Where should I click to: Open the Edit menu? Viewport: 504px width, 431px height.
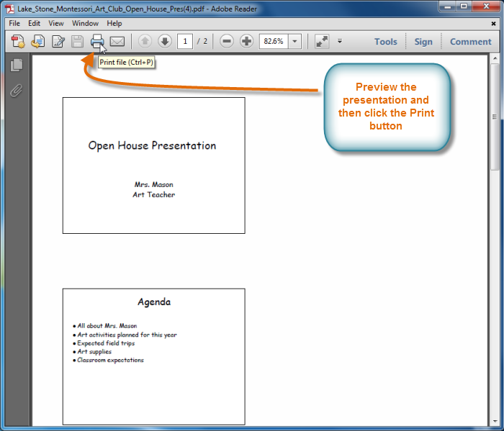click(x=34, y=24)
